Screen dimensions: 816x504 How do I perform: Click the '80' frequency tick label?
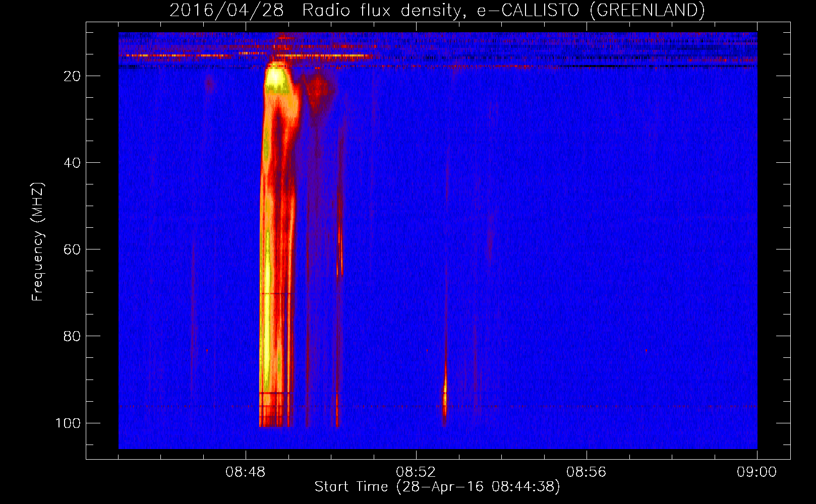point(72,336)
